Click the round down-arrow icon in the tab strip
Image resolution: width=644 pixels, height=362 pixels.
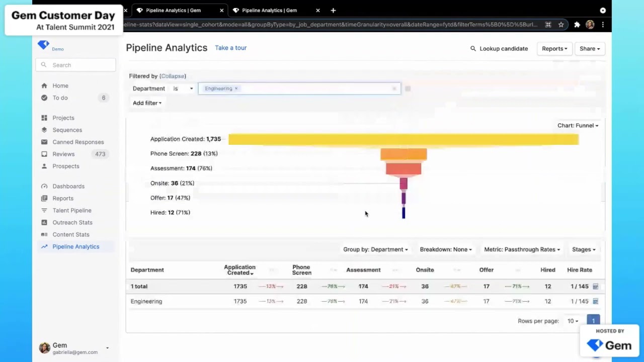tap(603, 10)
